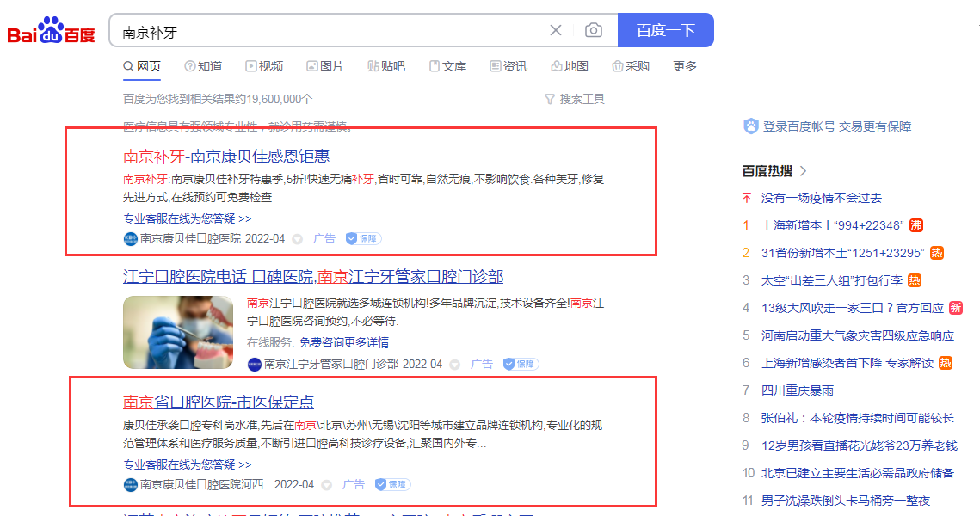The width and height of the screenshot is (980, 516).
Task: Click 登录百度帐号 shield icon
Action: [x=750, y=126]
